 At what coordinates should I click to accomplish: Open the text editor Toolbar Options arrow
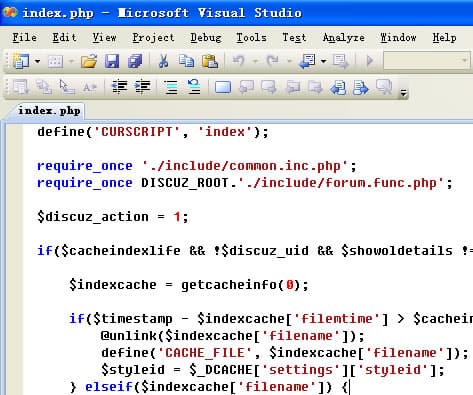coord(404,93)
